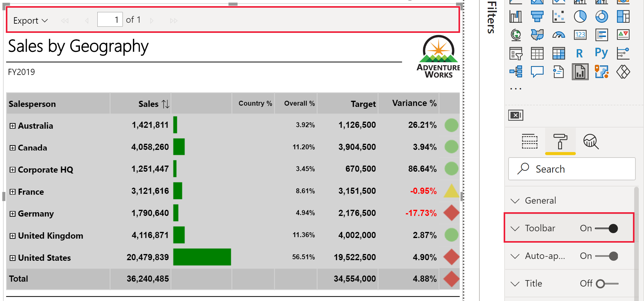Viewport: 644px width, 301px height.
Task: Expand the Title section chevron
Action: pos(515,284)
